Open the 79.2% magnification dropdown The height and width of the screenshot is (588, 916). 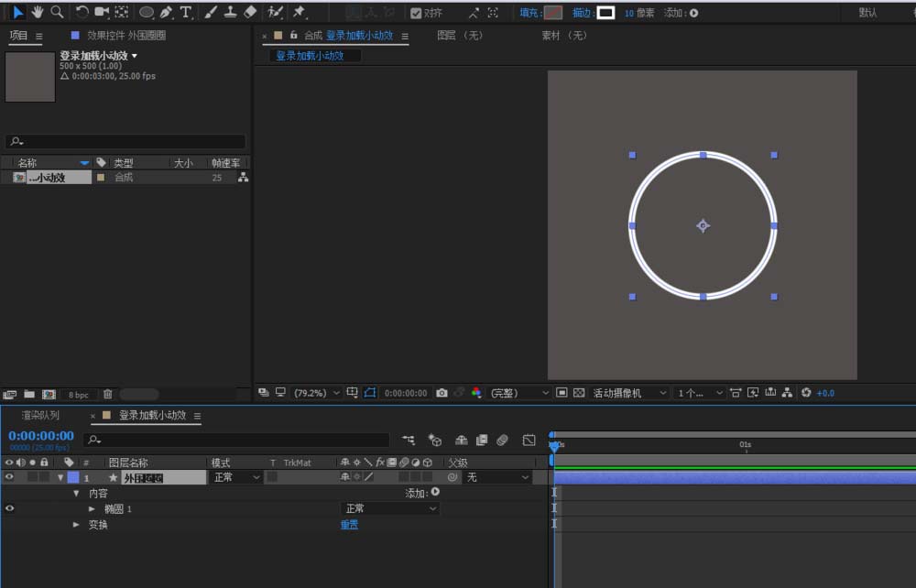(x=317, y=393)
